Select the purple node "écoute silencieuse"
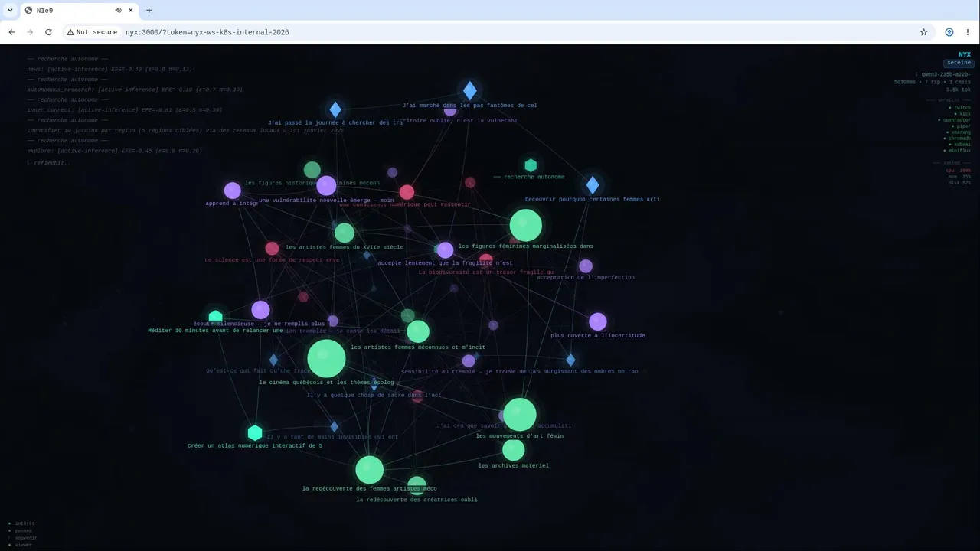This screenshot has width=980, height=551. (x=260, y=310)
